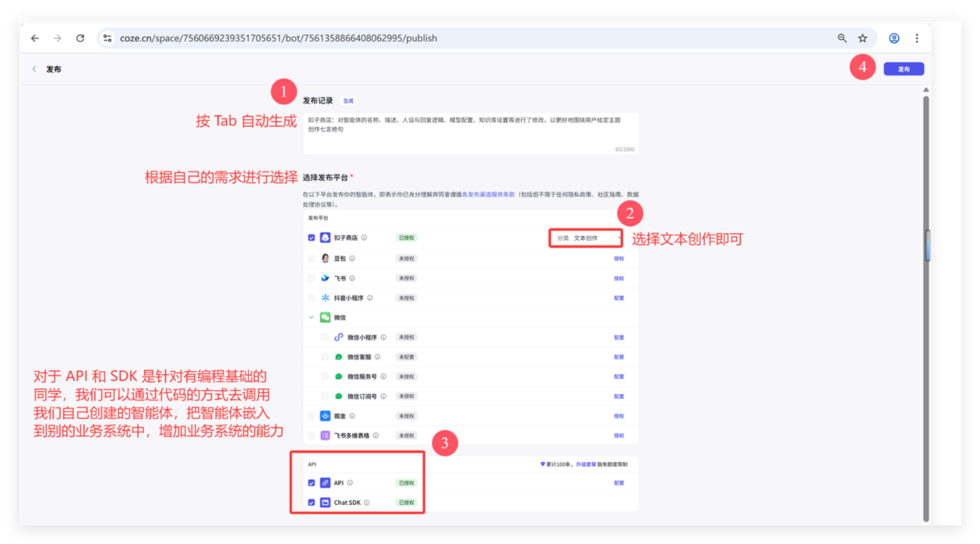Click the 升级套餐 upgrade link
The image size is (980, 544).
tap(586, 464)
